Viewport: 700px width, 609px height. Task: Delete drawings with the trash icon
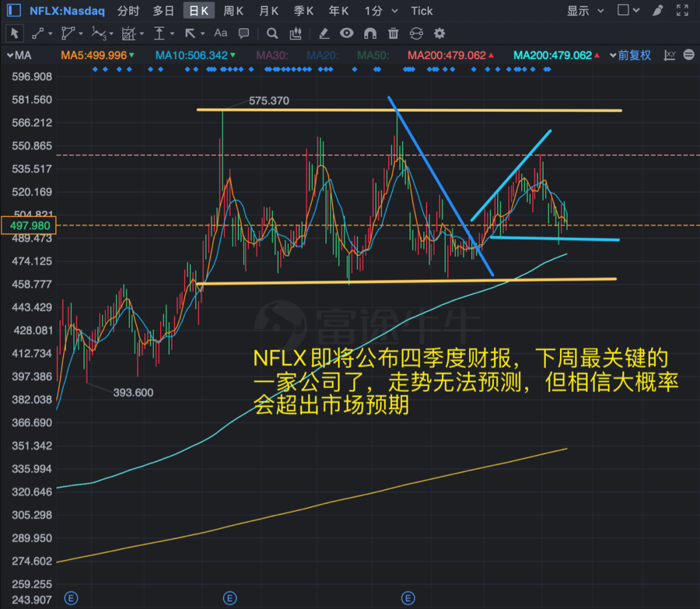(x=393, y=34)
